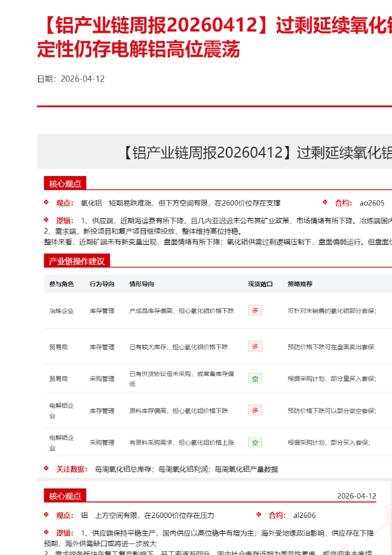Click the gray banner report title
392x555 pixels.
pyautogui.click(x=257, y=153)
